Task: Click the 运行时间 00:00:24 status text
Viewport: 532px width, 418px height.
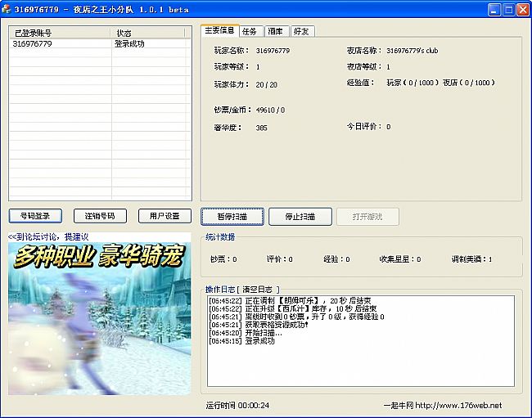Action: pyautogui.click(x=237, y=406)
